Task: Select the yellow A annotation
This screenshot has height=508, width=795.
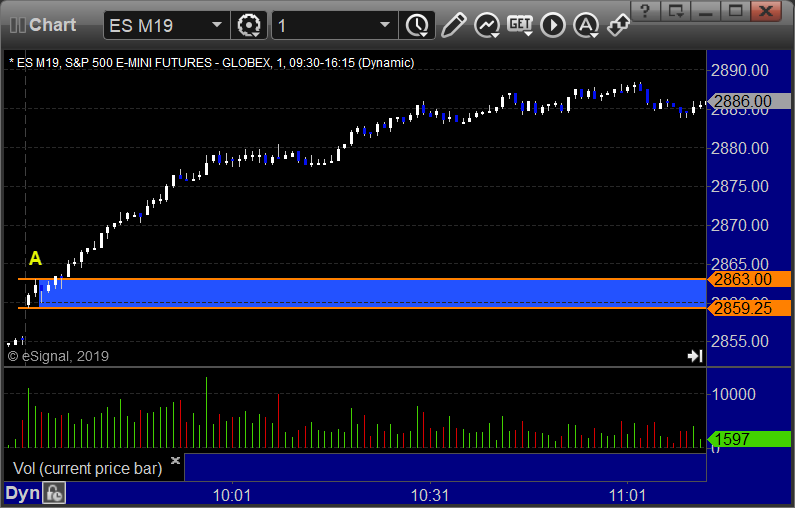Action: (x=35, y=259)
